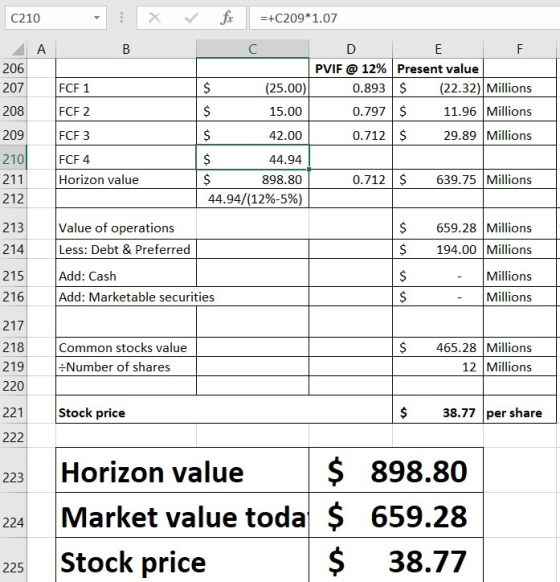Click the 'FCF 1' label cell
This screenshot has width=560, height=582.
[x=126, y=88]
